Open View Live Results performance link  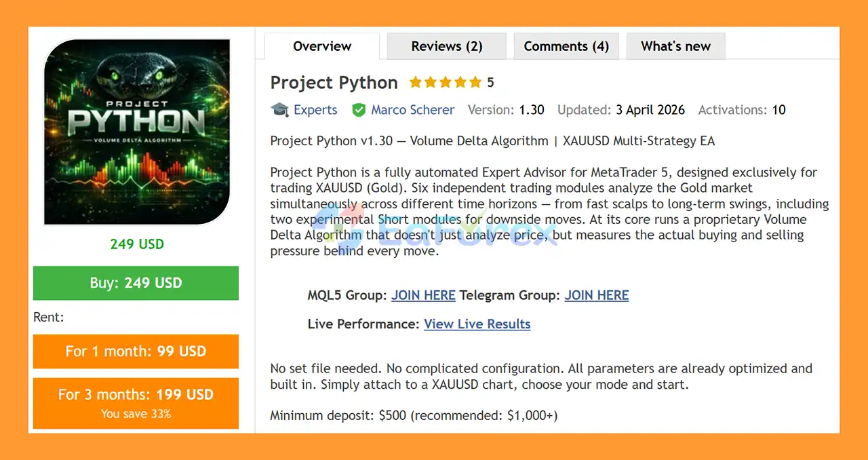coord(477,324)
